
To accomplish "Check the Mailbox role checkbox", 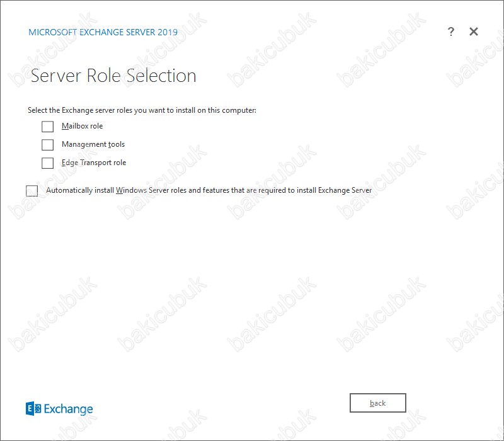I will (48, 127).
